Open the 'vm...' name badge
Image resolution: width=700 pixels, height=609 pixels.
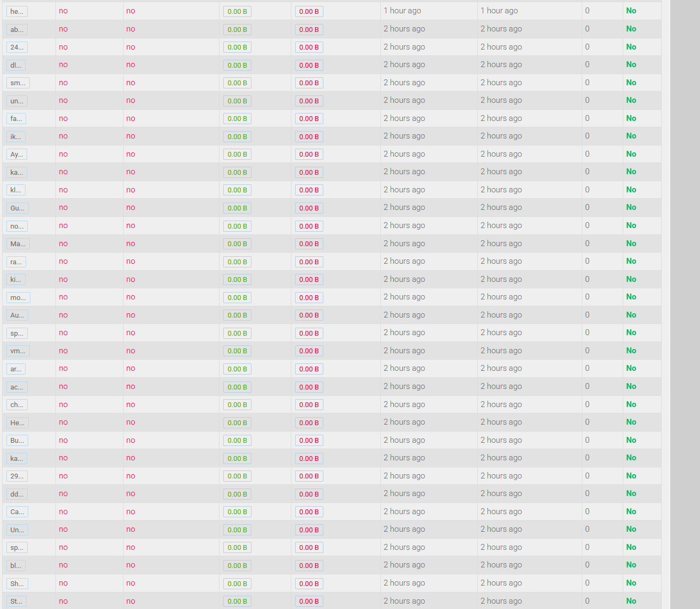point(18,351)
